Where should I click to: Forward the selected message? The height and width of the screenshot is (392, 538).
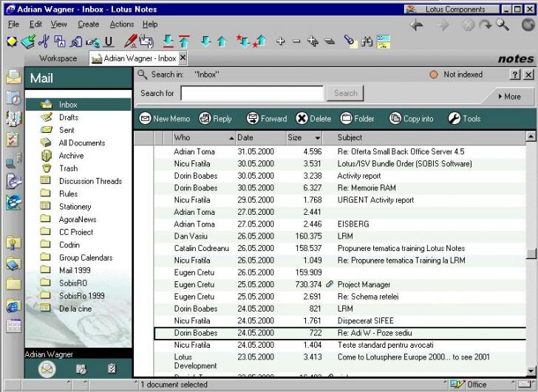266,119
